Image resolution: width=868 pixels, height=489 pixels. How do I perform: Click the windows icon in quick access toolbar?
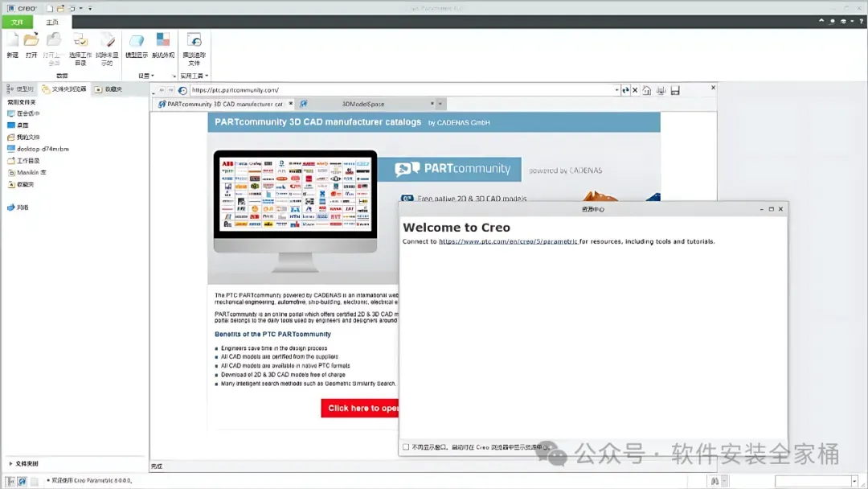coord(72,8)
